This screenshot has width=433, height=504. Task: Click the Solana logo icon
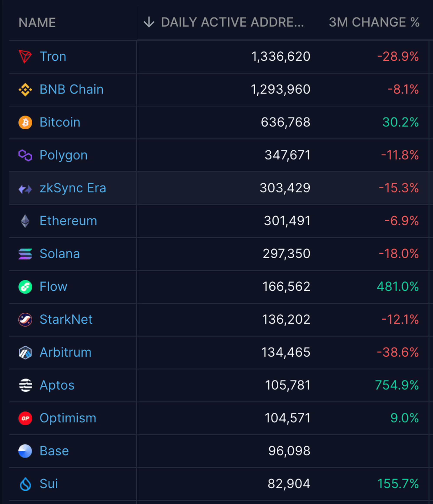click(25, 254)
